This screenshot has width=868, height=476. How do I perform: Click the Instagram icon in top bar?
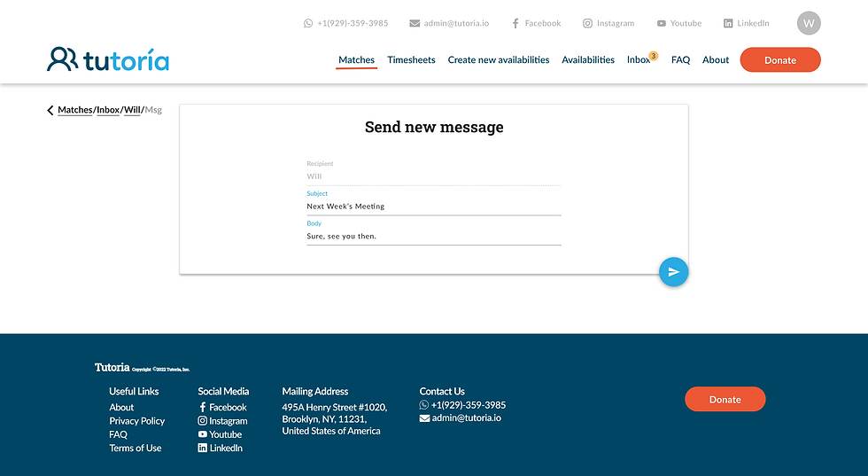coord(587,23)
